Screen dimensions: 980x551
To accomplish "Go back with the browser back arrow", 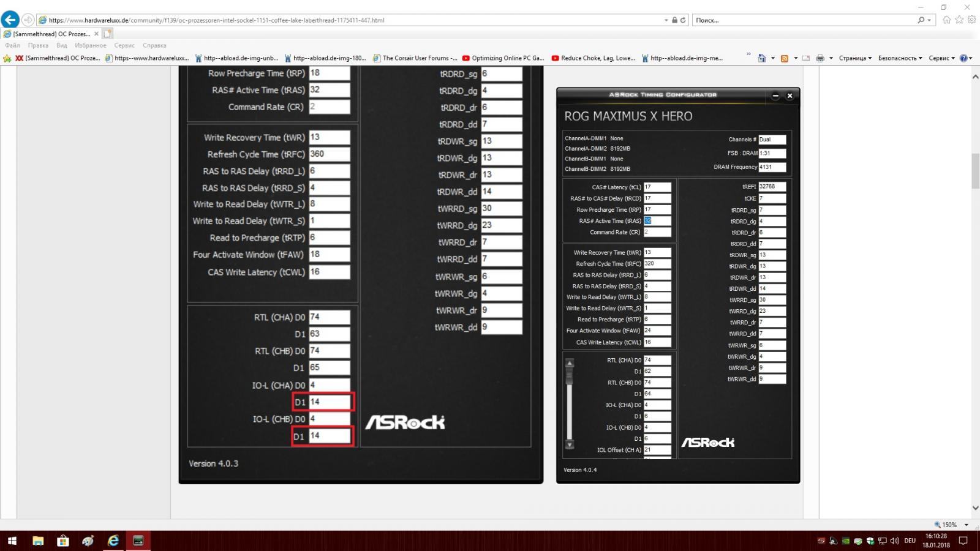I will [x=10, y=20].
